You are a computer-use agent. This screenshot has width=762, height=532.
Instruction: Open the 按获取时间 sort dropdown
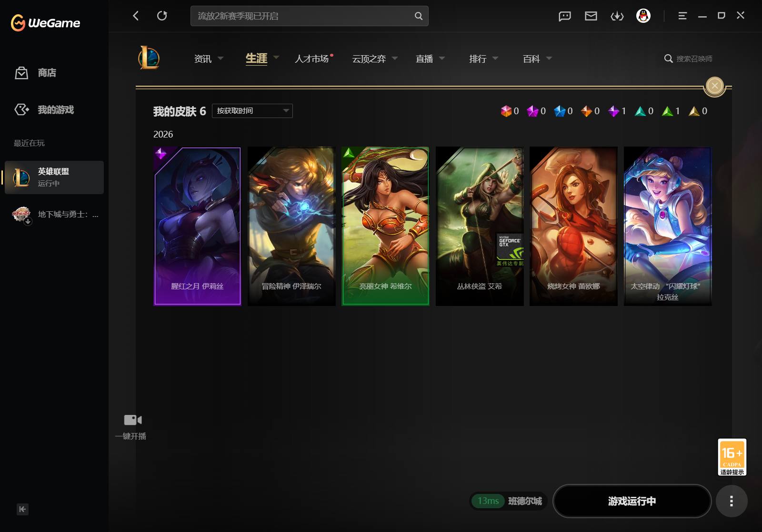[252, 111]
